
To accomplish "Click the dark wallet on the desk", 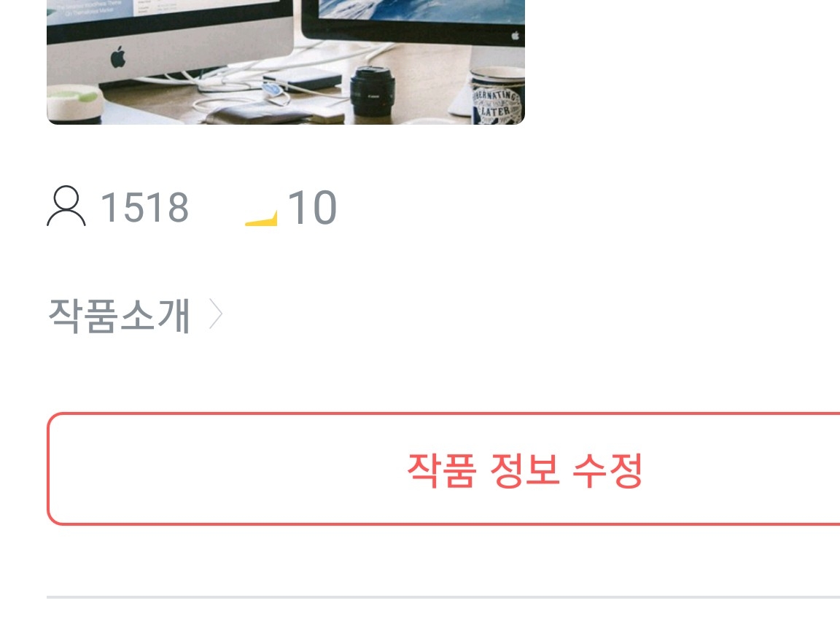I will tap(257, 114).
